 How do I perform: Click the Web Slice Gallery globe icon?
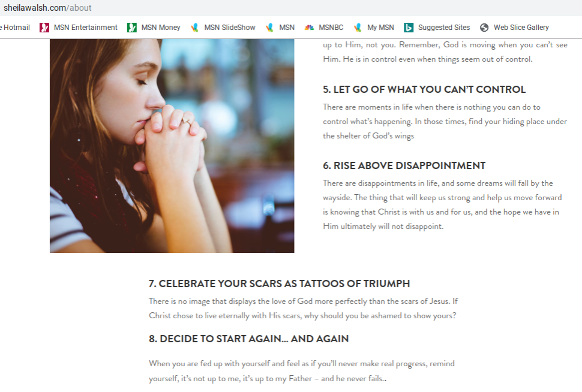point(484,28)
